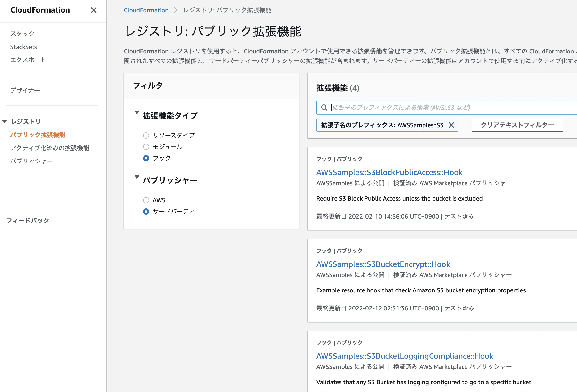The image size is (577, 392).
Task: Click the extension prefix search field
Action: (422, 108)
